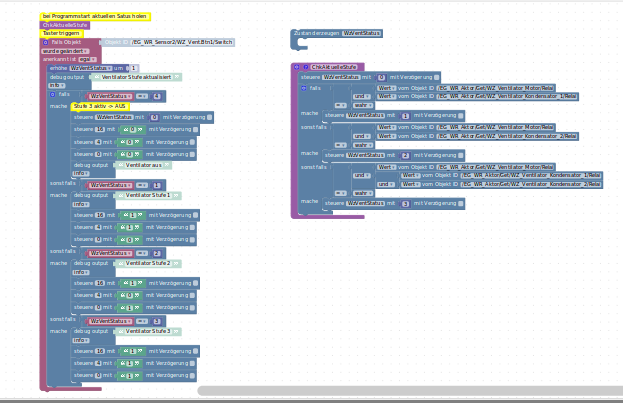Viewport: 623px width, 403px height.
Task: Open the gear on the 'falls Objekt' trigger block
Action: click(46, 42)
